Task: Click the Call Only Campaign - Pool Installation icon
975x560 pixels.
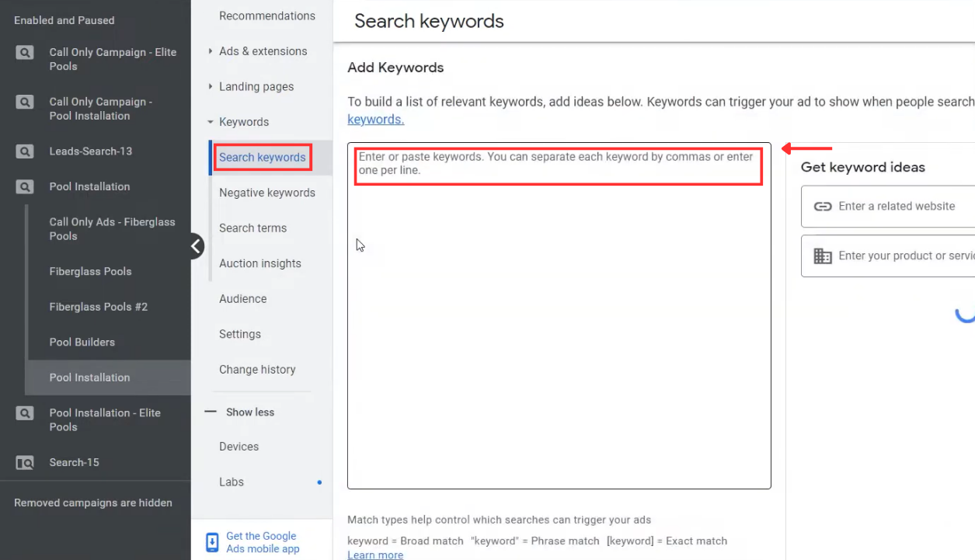Action: (x=24, y=102)
